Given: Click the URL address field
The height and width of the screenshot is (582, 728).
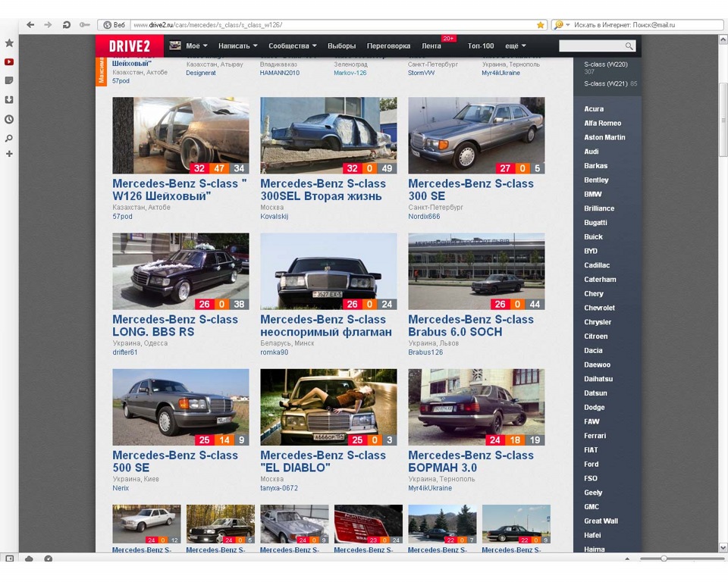Looking at the screenshot, I should (x=333, y=25).
